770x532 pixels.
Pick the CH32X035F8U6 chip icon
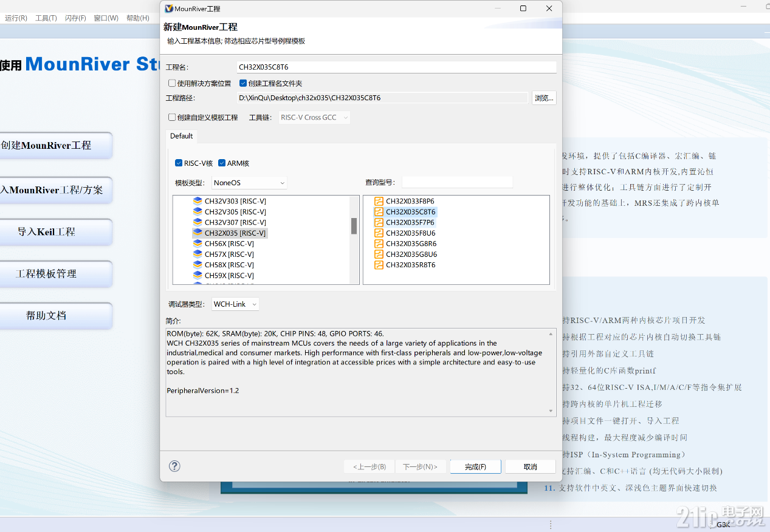coord(379,233)
